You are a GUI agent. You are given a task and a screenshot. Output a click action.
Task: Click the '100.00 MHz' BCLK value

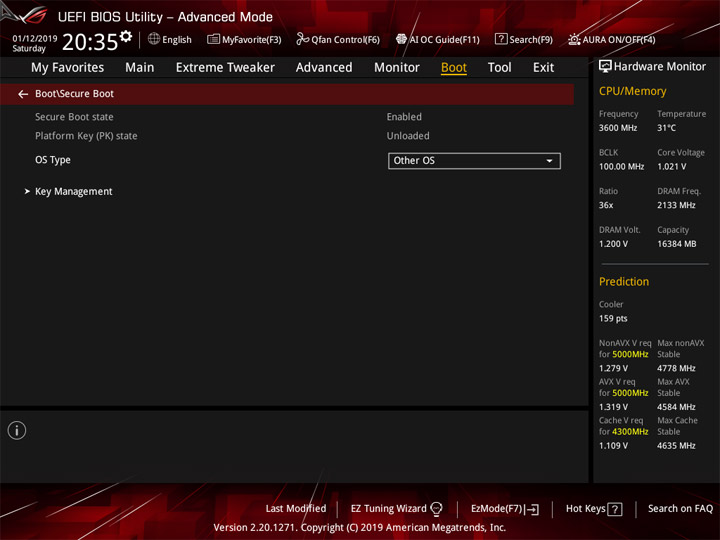point(621,166)
